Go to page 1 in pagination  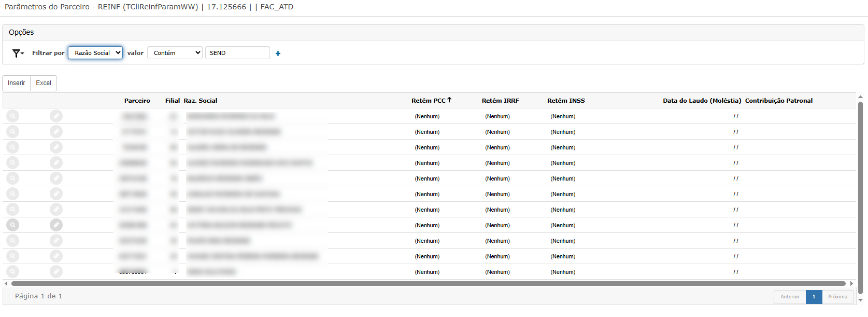[814, 297]
